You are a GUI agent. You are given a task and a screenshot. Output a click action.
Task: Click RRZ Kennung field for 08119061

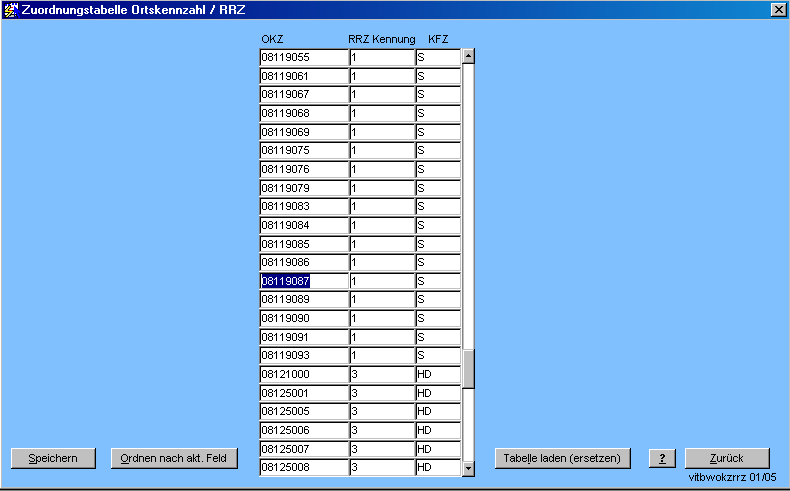click(381, 76)
